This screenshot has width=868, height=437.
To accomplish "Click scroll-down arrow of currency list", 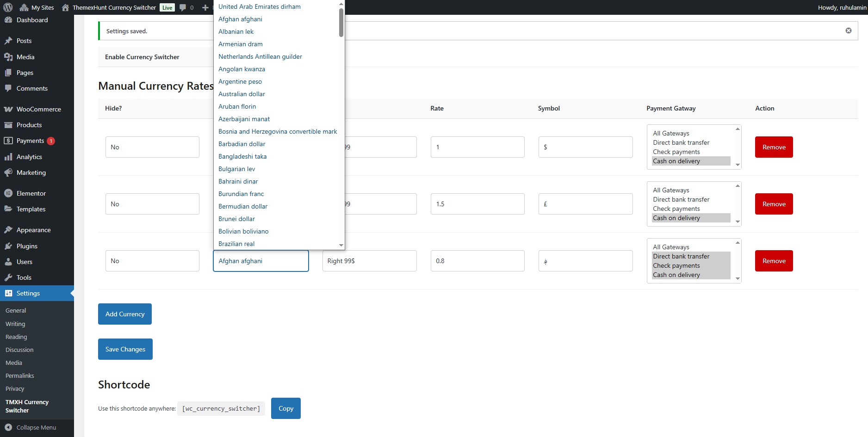I will coord(341,245).
